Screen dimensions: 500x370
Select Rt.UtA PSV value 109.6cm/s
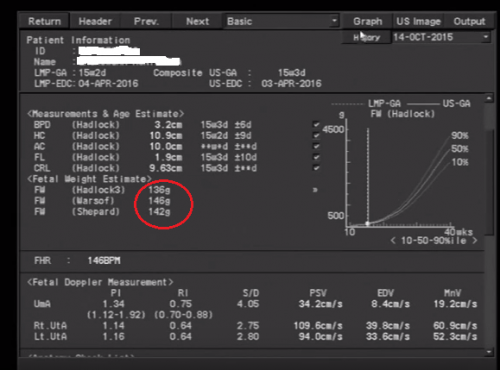[x=318, y=325]
